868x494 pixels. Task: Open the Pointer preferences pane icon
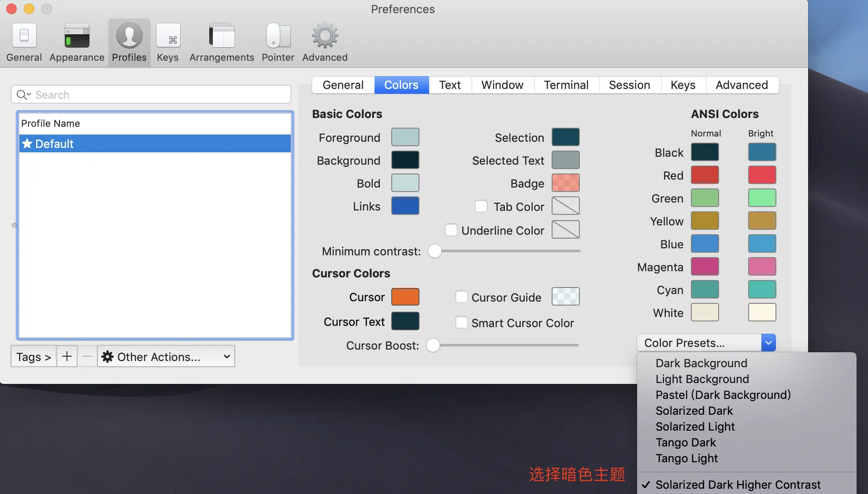pos(278,36)
